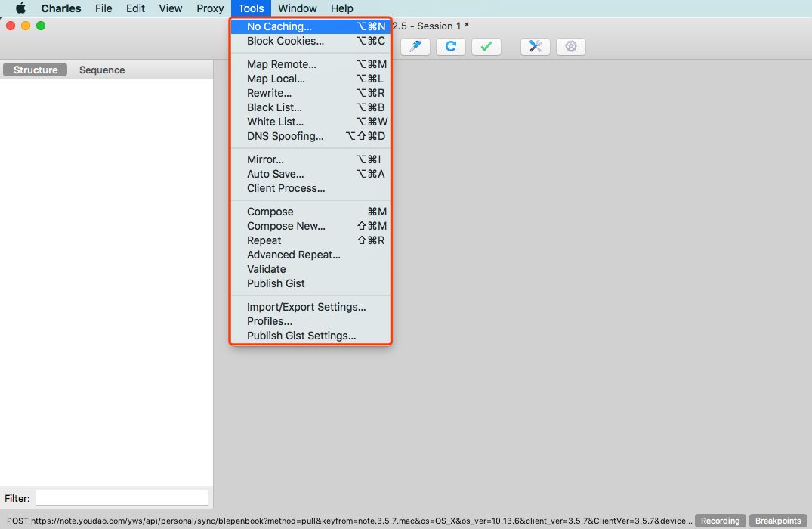Viewport: 812px width, 529px height.
Task: Switch to the Structure tab
Action: (x=36, y=70)
